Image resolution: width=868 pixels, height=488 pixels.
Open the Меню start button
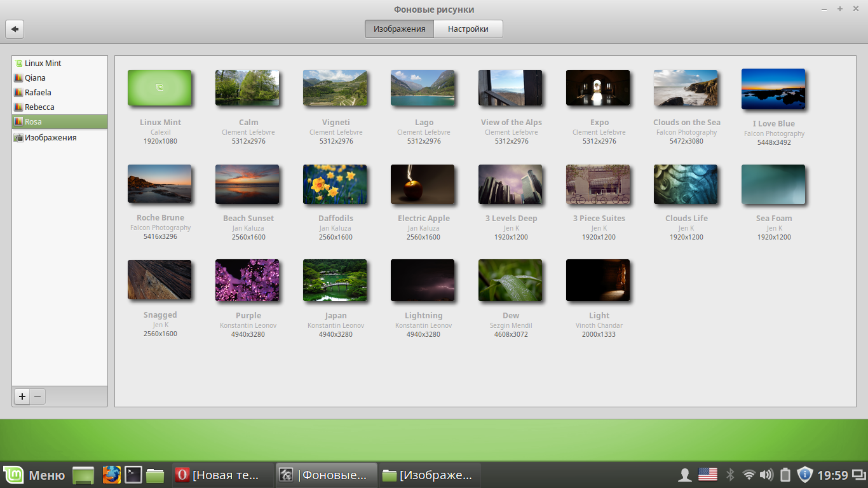(34, 475)
